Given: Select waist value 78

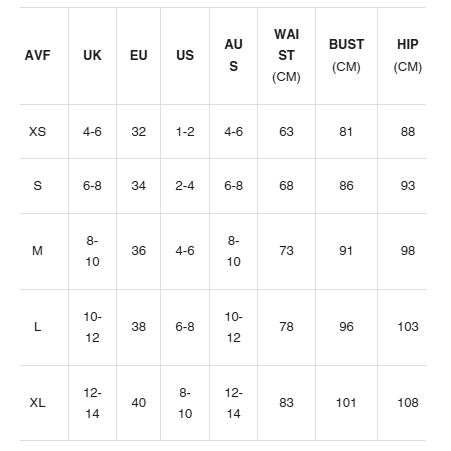Looking at the screenshot, I should point(286,327).
